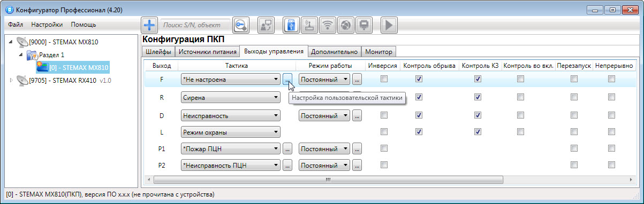Image resolution: width=644 pixels, height=204 pixels.
Task: Open the Помощь menu
Action: coord(84,25)
